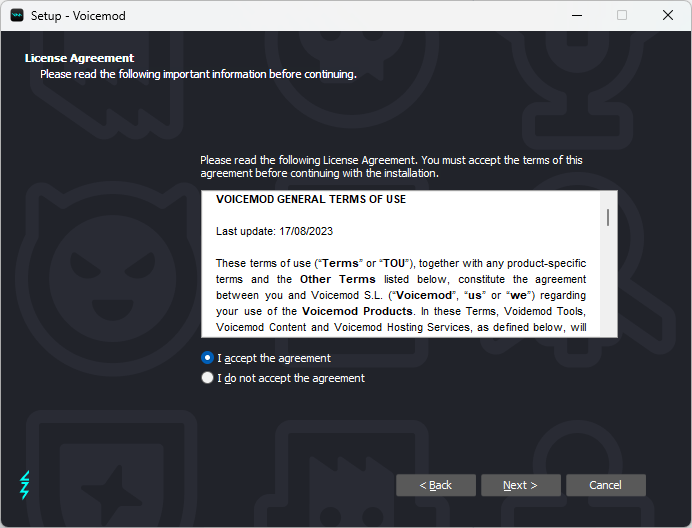Image resolution: width=692 pixels, height=528 pixels.
Task: Click the bold "Voicemod Products" text
Action: (x=357, y=311)
